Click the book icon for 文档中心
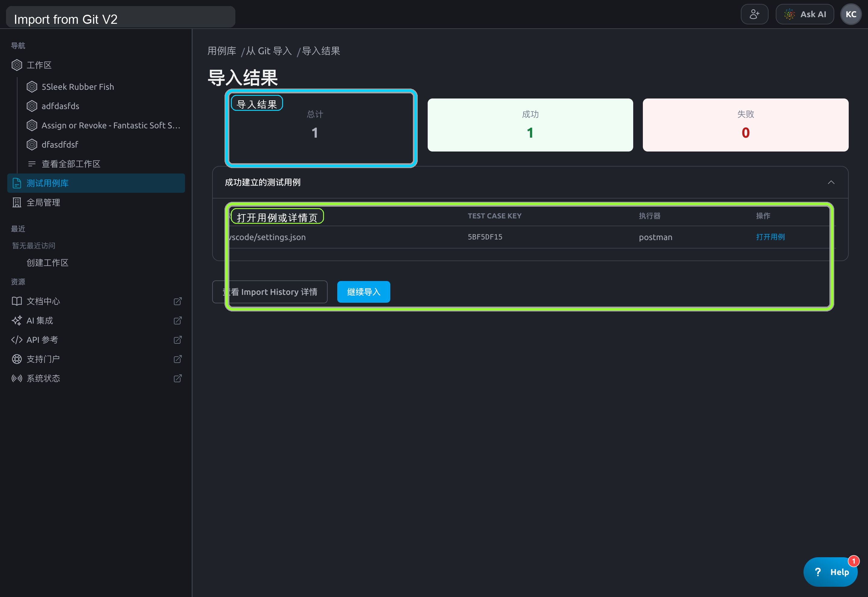868x597 pixels. click(x=17, y=301)
